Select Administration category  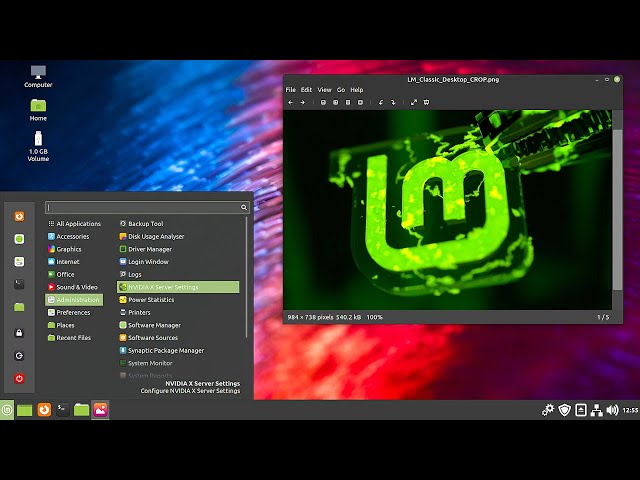pos(74,300)
